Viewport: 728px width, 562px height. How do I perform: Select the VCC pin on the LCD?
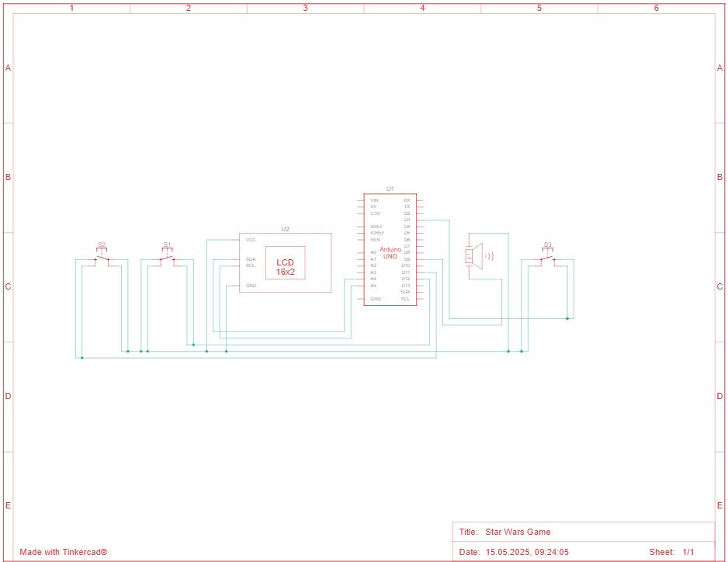pos(251,240)
